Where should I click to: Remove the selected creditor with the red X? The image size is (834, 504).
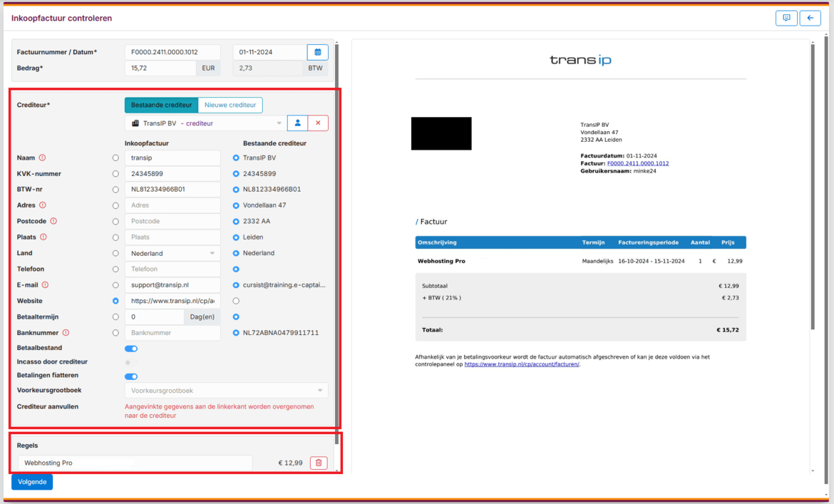tap(318, 123)
